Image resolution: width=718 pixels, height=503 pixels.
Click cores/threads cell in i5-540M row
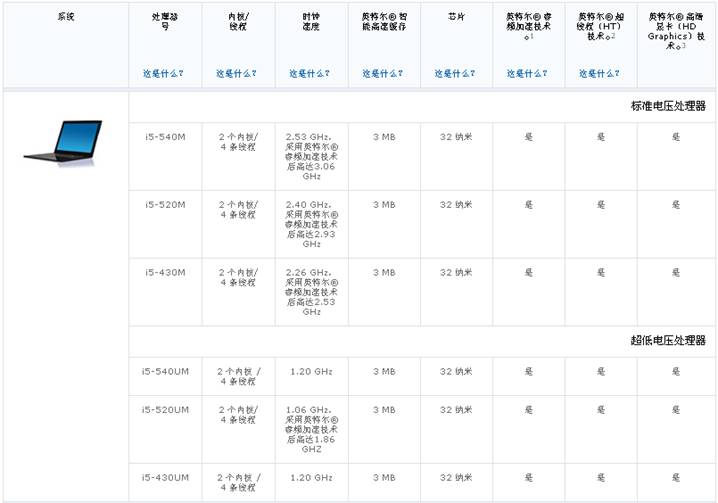coord(238,142)
